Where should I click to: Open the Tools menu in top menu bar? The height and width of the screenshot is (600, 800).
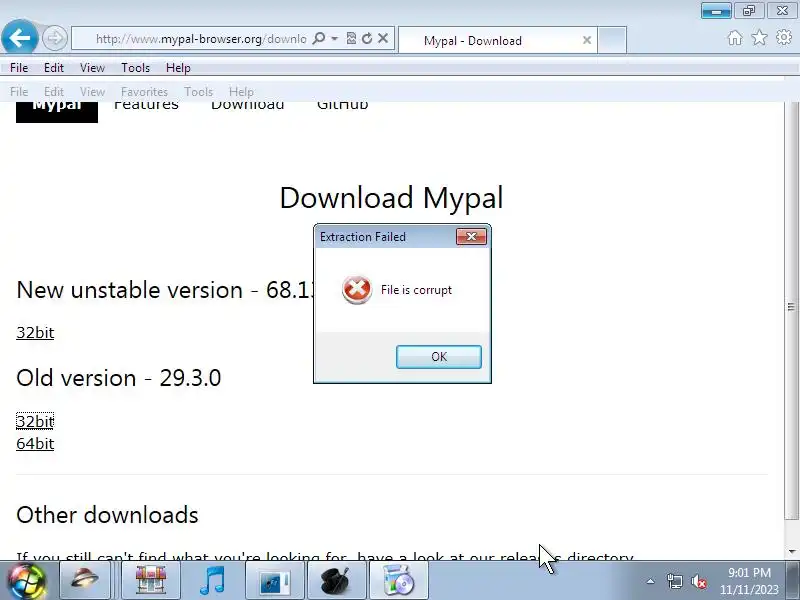pos(135,67)
